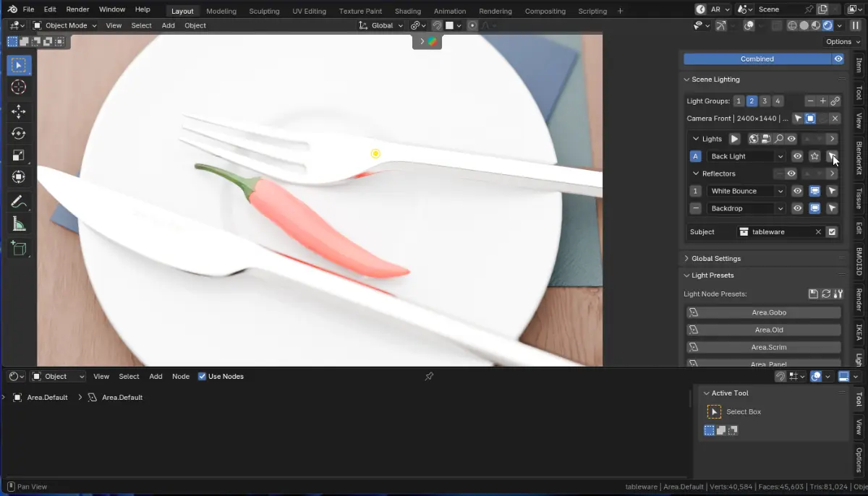
Task: Open the Options dropdown in viewport
Action: pyautogui.click(x=843, y=42)
